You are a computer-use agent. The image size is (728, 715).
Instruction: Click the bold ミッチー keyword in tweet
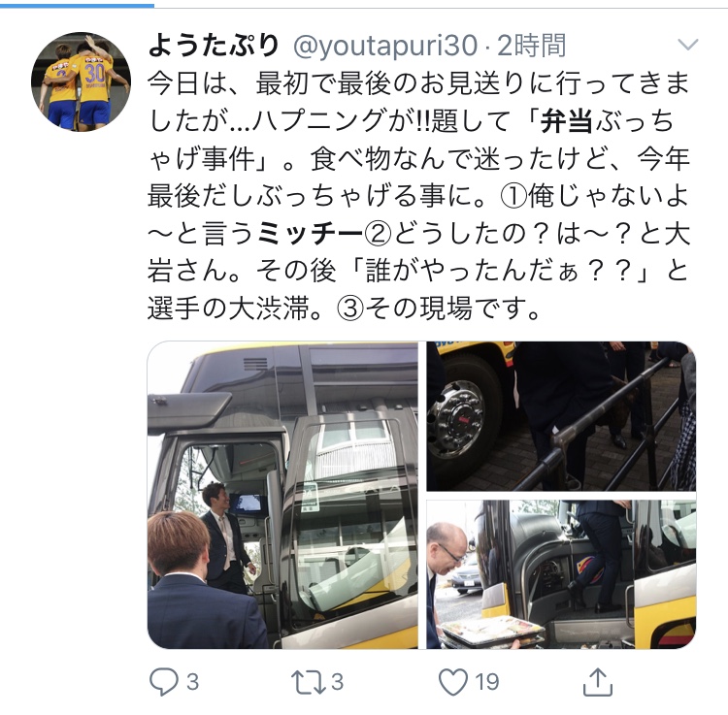coord(311,234)
